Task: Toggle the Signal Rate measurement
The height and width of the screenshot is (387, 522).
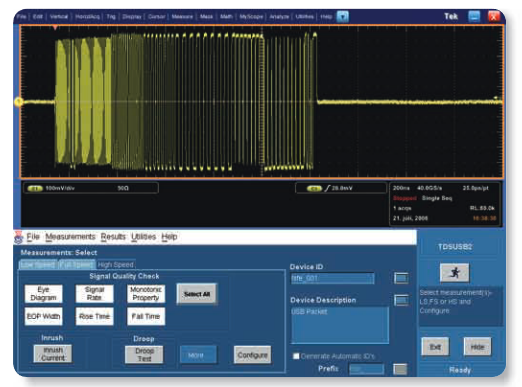Action: [x=94, y=294]
